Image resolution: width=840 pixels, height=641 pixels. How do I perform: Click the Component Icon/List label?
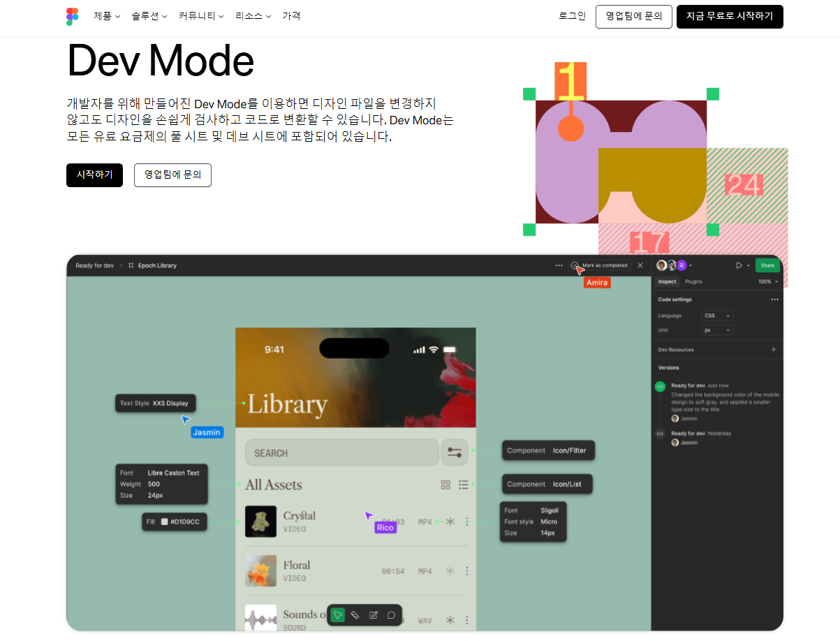pyautogui.click(x=547, y=484)
